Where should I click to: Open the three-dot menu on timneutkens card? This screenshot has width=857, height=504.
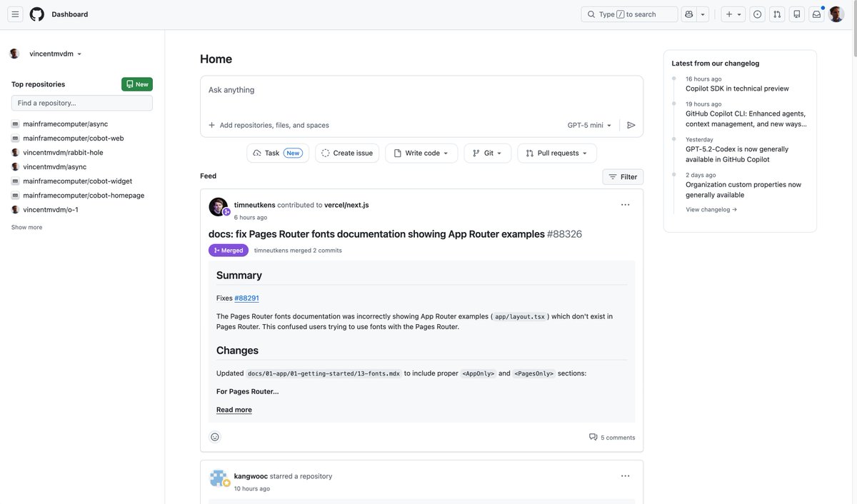pos(625,205)
